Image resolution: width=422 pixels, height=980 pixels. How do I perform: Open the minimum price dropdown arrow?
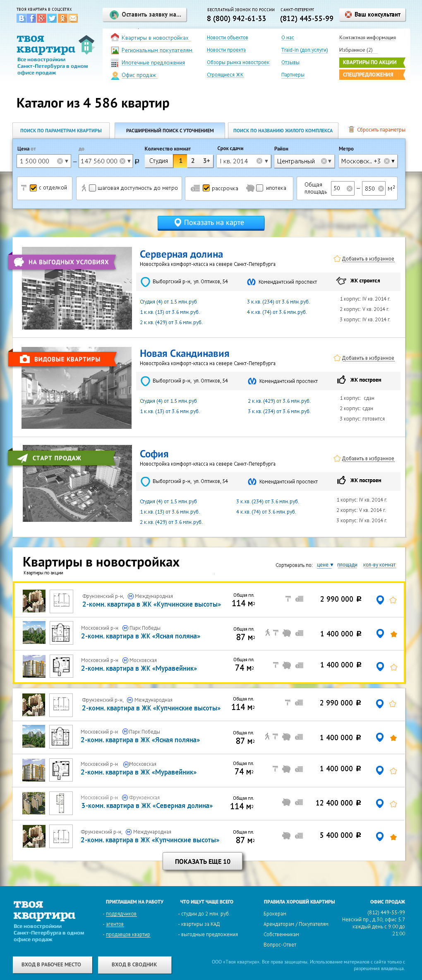click(x=67, y=161)
